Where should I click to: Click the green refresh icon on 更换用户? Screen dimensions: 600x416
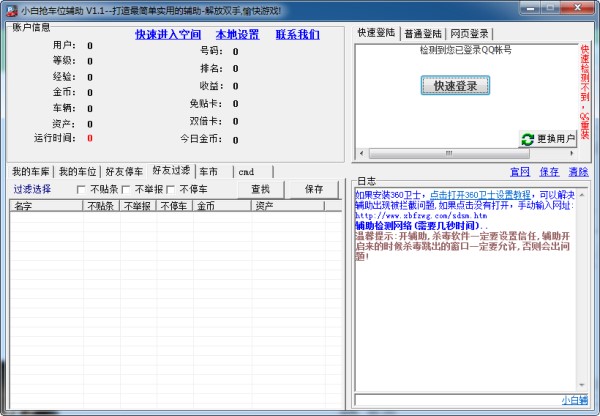(x=528, y=139)
